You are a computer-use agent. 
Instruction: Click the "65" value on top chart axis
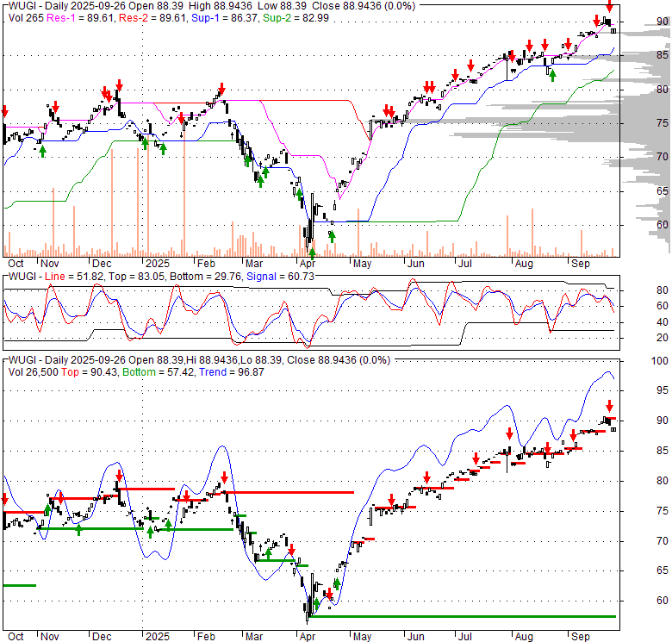(x=663, y=190)
